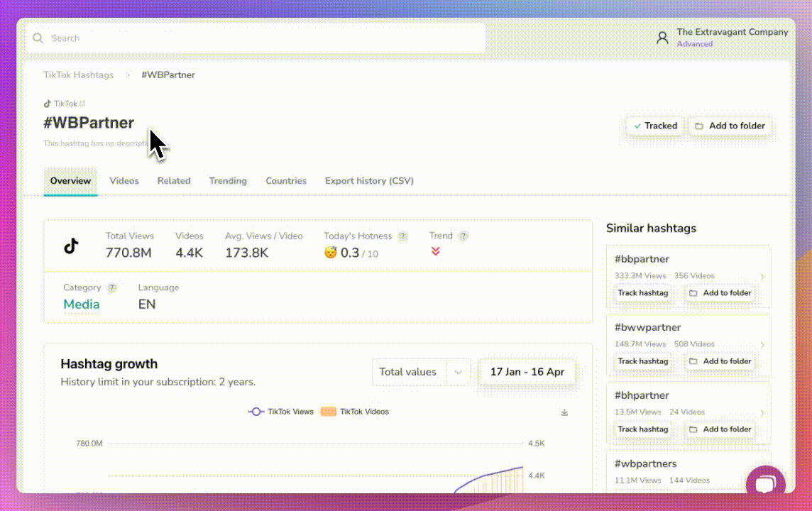
Task: Toggle the Tracked button
Action: (655, 126)
